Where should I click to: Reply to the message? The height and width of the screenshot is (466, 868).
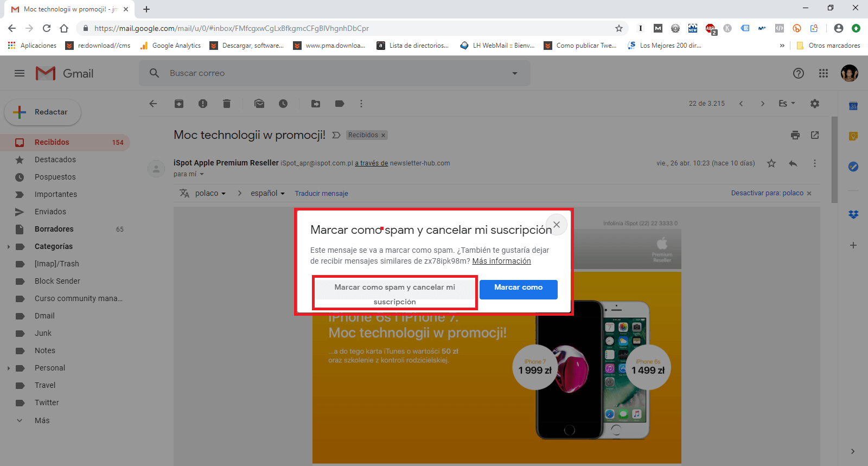(793, 163)
